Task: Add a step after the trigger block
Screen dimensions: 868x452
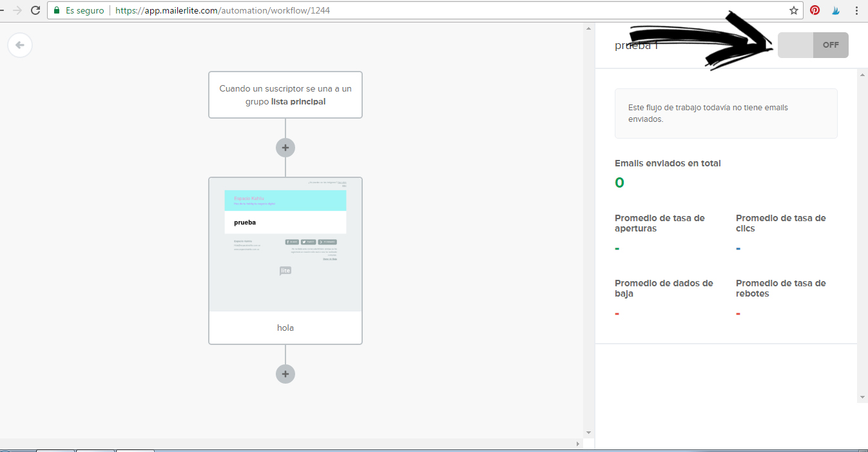Action: point(285,148)
